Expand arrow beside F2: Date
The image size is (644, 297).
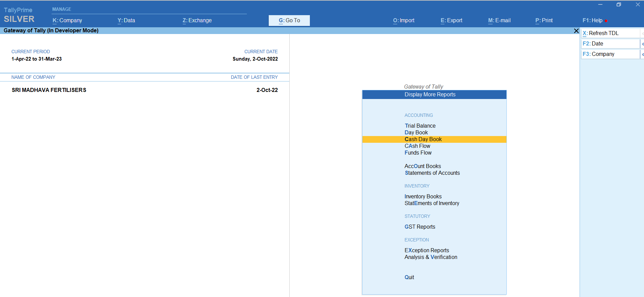tap(642, 44)
